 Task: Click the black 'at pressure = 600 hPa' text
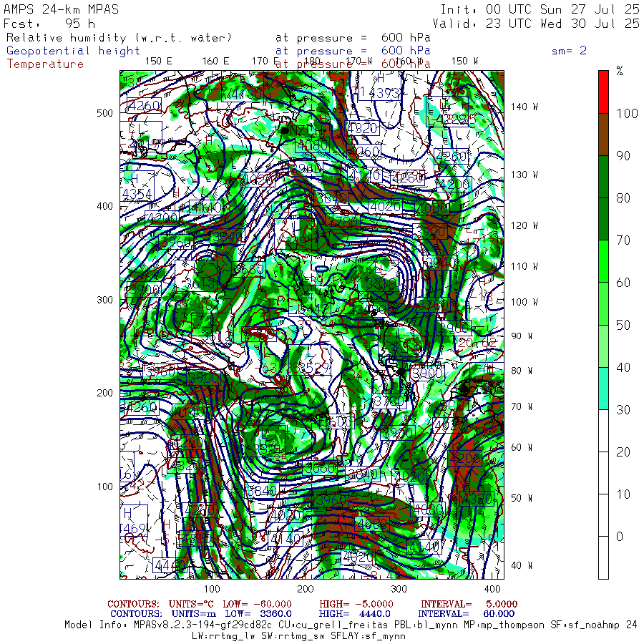(x=353, y=38)
